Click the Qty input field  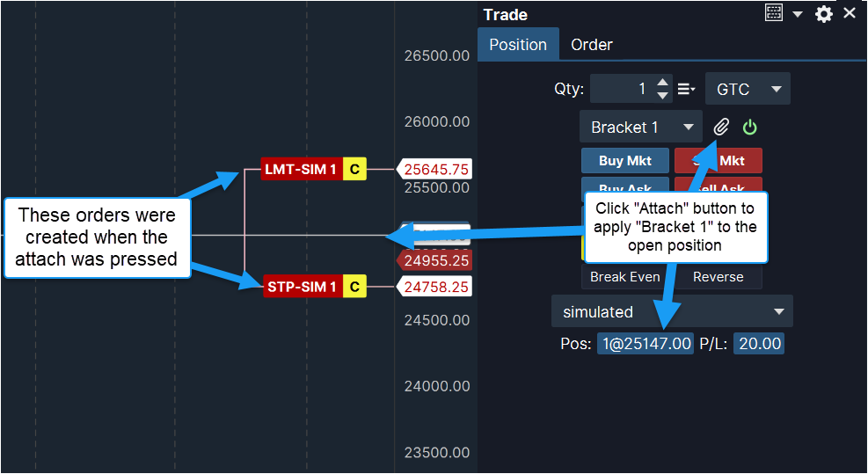(621, 89)
